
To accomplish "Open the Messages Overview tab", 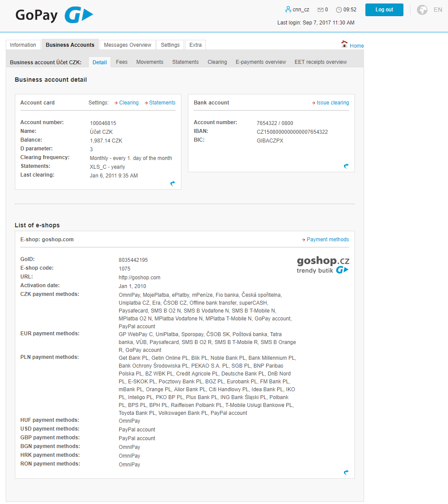I will [128, 45].
